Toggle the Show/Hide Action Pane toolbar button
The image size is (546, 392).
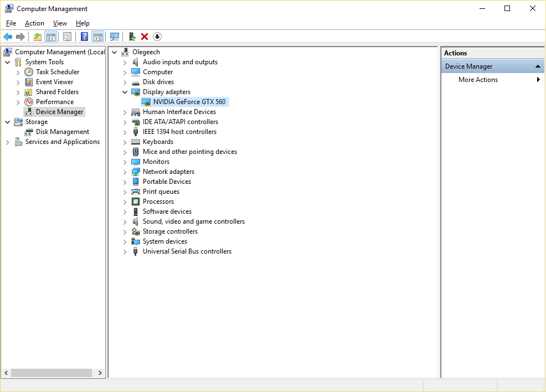point(98,37)
